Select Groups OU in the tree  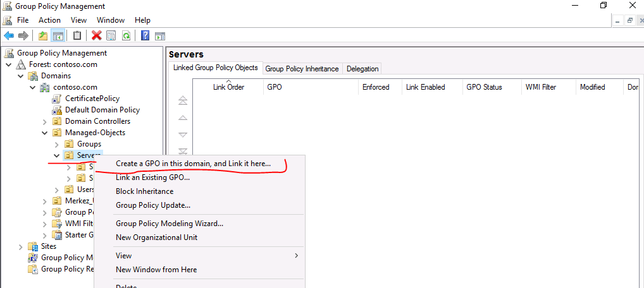(89, 145)
